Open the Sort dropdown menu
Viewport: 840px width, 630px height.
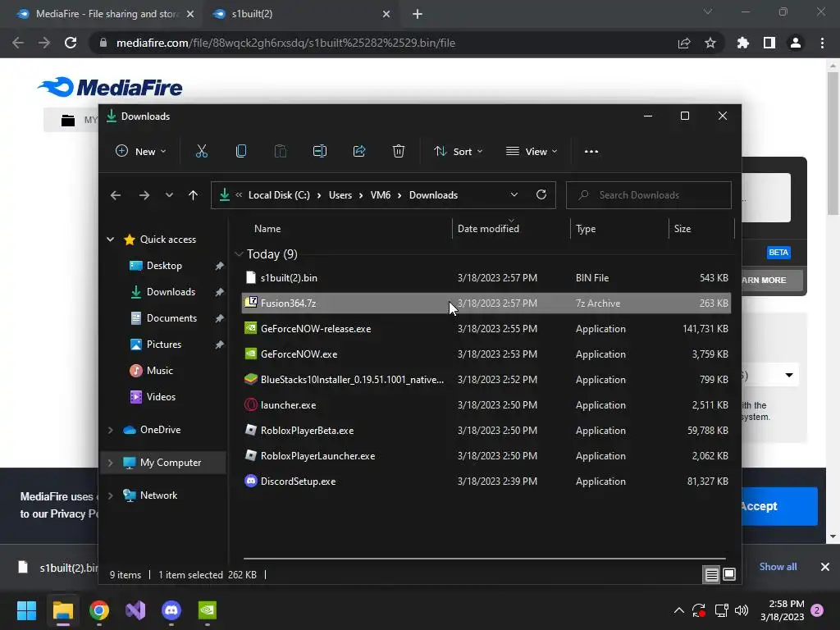tap(458, 152)
